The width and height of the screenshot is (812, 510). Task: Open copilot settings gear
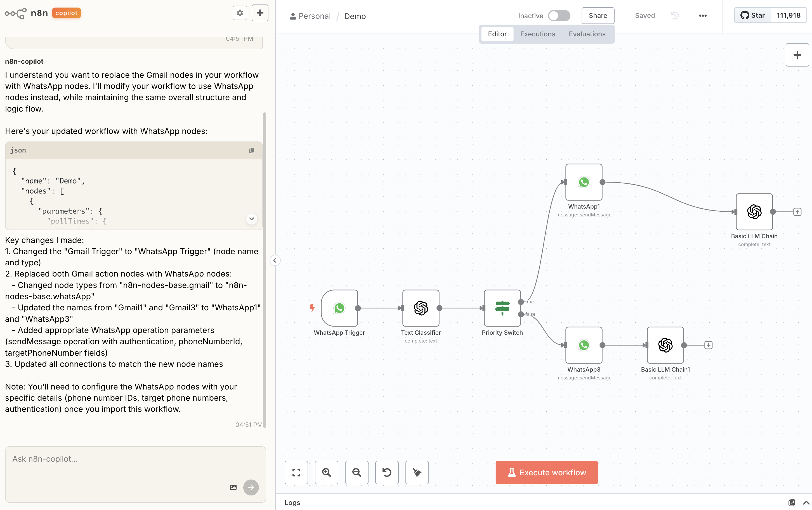point(240,13)
